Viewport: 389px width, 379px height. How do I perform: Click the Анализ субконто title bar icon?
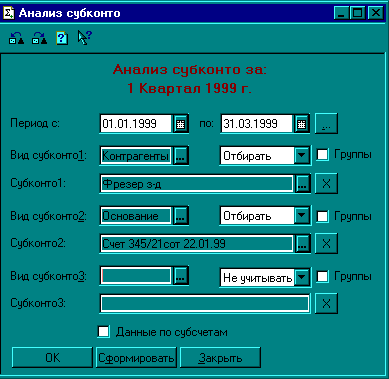tap(9, 13)
